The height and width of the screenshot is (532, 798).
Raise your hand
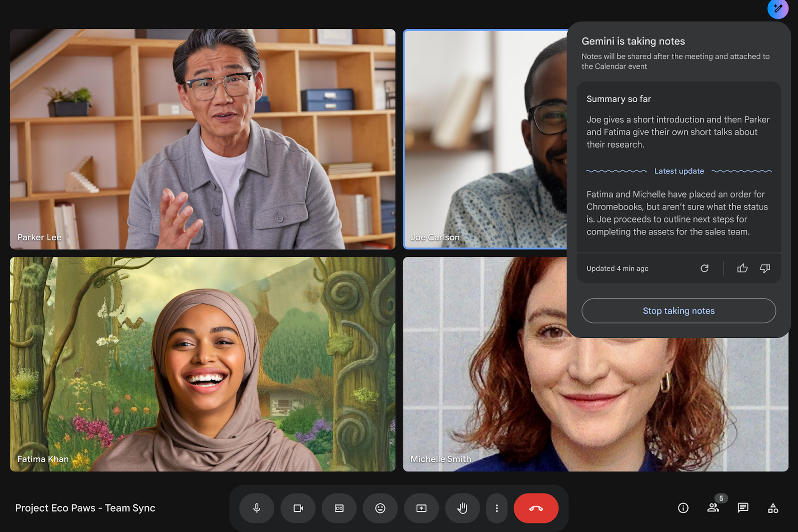click(462, 508)
